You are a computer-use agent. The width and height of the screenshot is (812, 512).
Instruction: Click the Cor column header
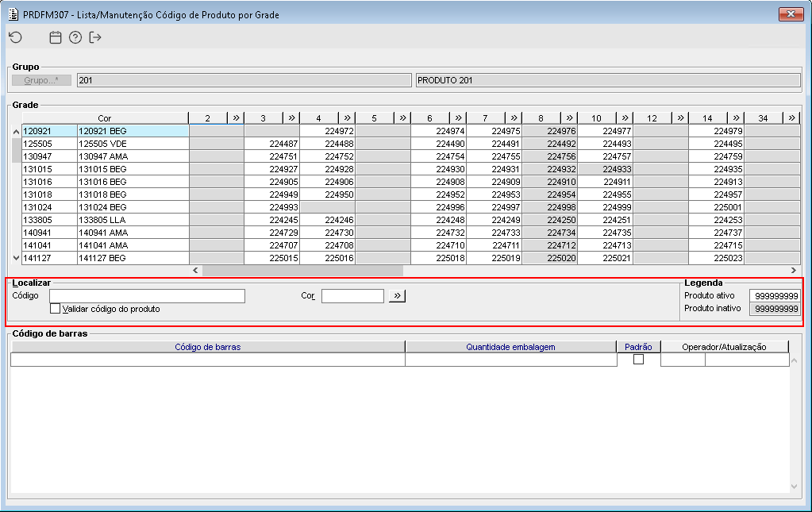pyautogui.click(x=105, y=118)
